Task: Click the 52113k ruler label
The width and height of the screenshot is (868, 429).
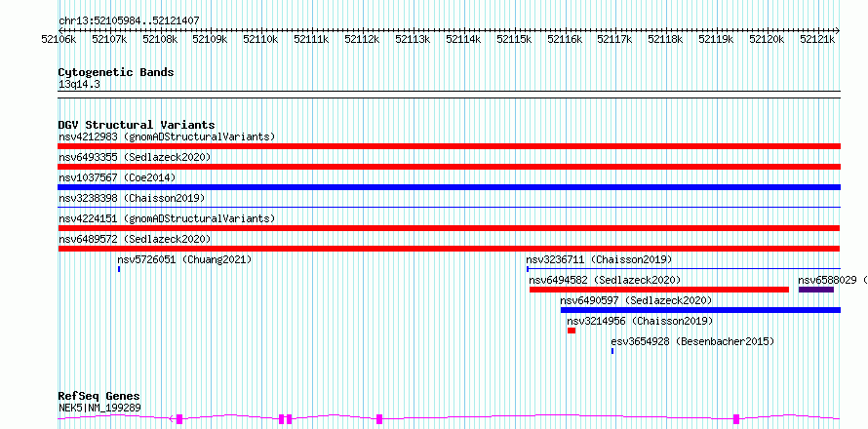Action: (x=413, y=40)
